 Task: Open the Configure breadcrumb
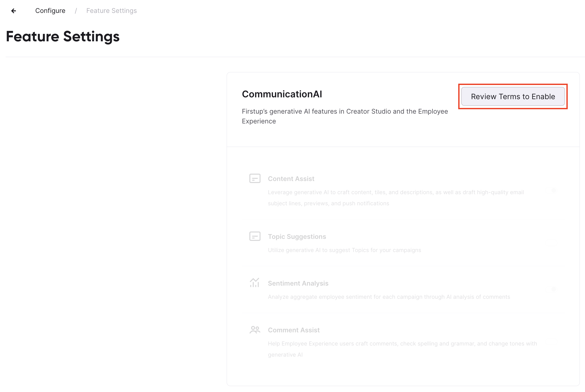tap(50, 11)
